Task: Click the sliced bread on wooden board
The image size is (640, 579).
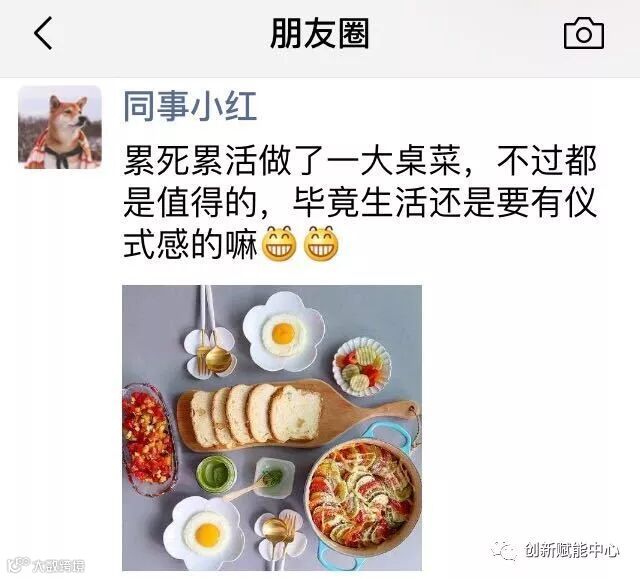Action: [x=256, y=415]
